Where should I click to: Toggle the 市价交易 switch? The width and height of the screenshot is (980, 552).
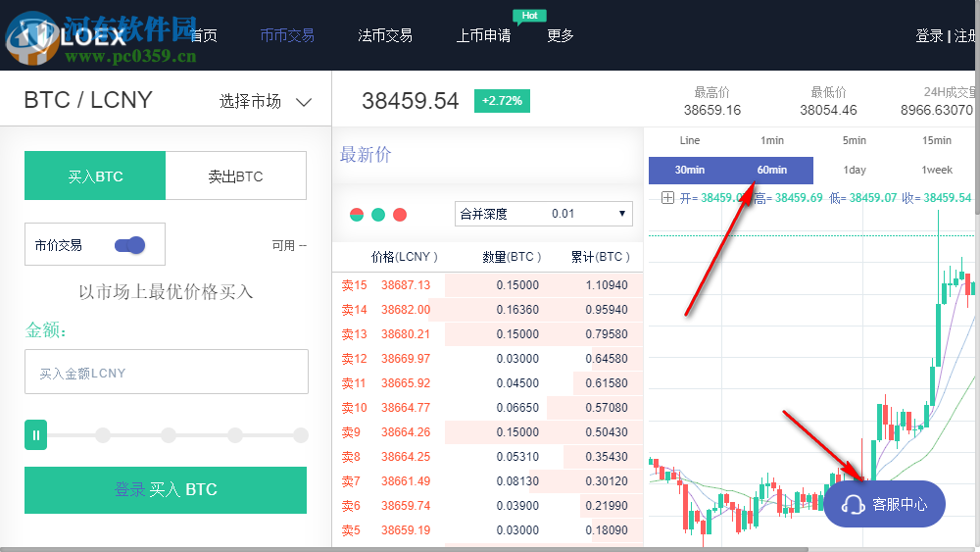coord(130,245)
